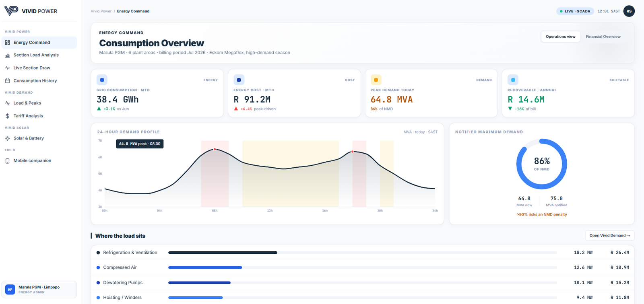This screenshot has height=304, width=644.
Task: Click the R 15.2M cost cell
Action: (x=620, y=283)
